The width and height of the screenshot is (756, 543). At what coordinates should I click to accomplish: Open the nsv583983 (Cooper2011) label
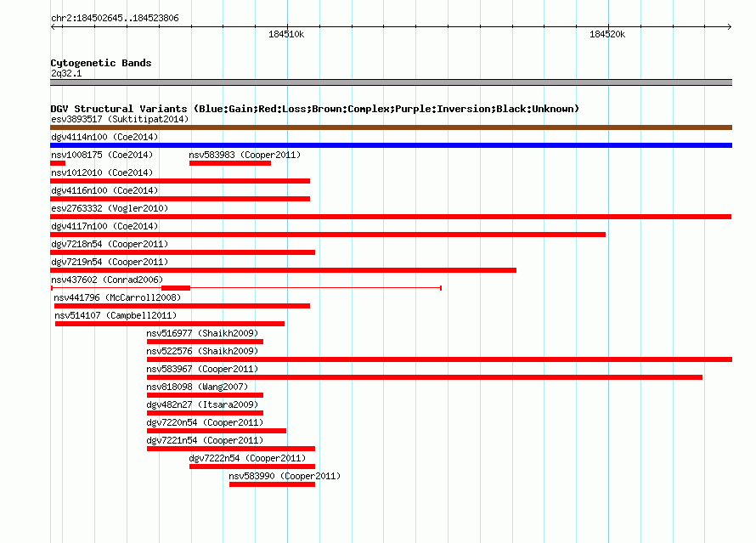pyautogui.click(x=245, y=155)
